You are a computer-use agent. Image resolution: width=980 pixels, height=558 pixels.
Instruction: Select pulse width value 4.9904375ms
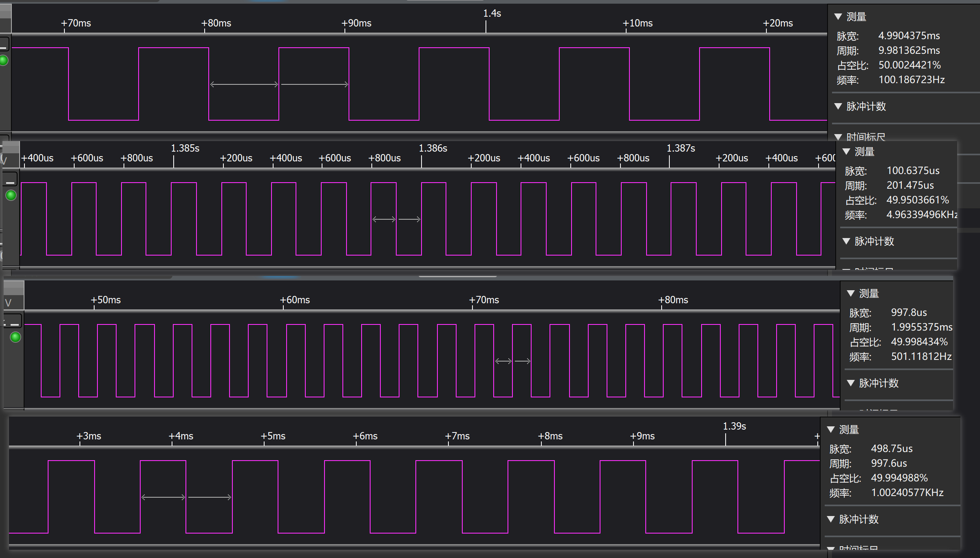tap(909, 36)
